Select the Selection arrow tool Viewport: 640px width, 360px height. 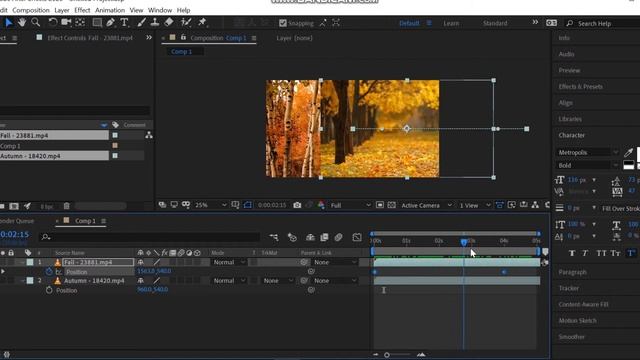(x=8, y=23)
